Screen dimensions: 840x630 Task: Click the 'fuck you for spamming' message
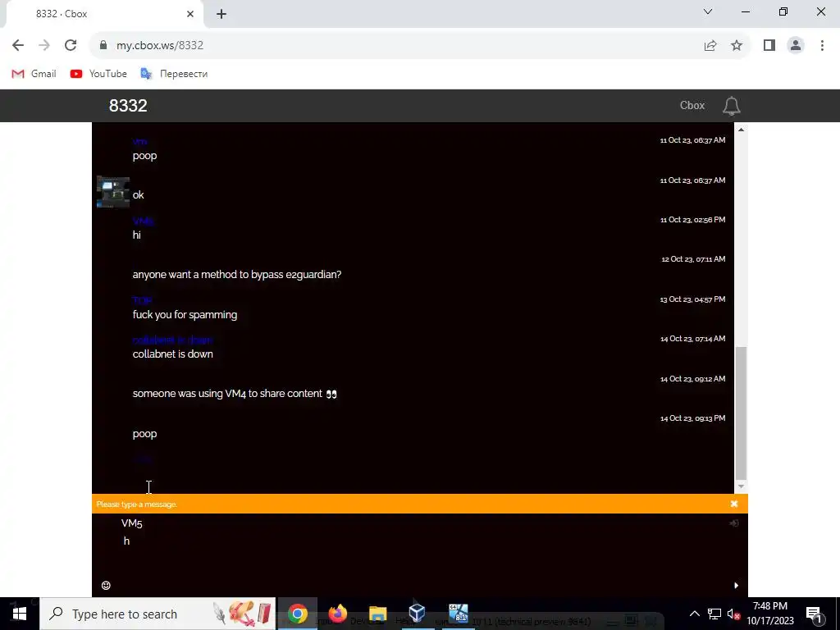(185, 315)
